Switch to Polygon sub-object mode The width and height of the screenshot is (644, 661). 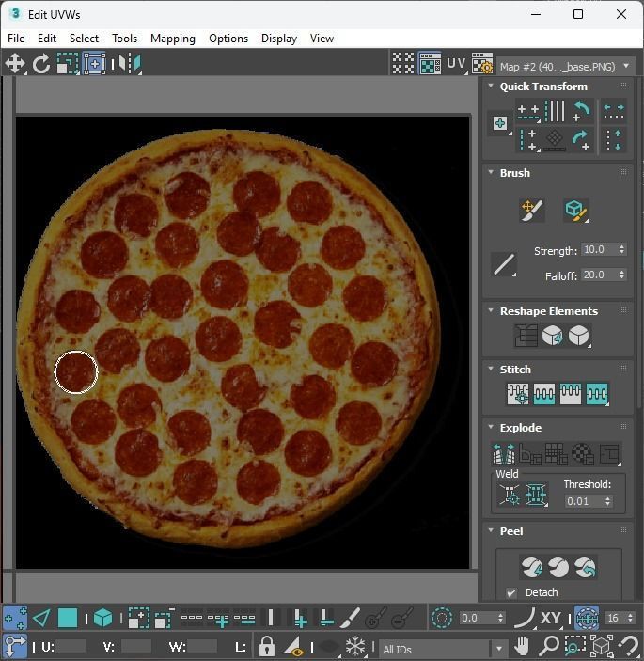[68, 619]
